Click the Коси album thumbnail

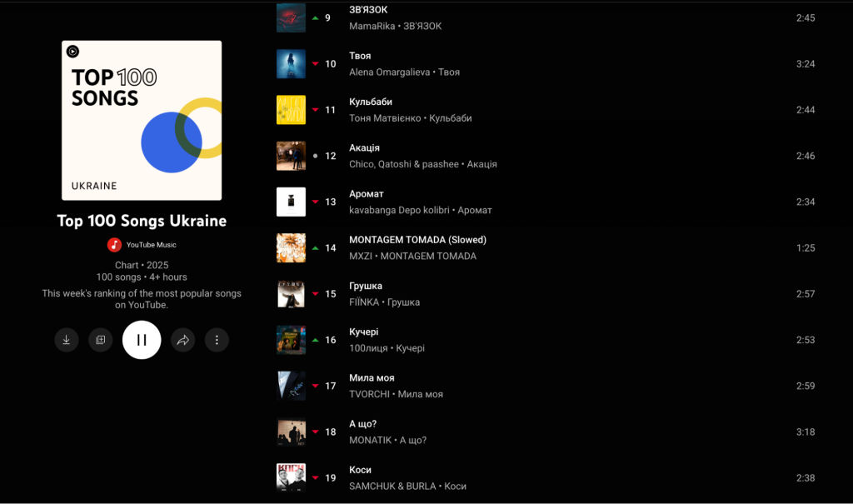pos(291,478)
